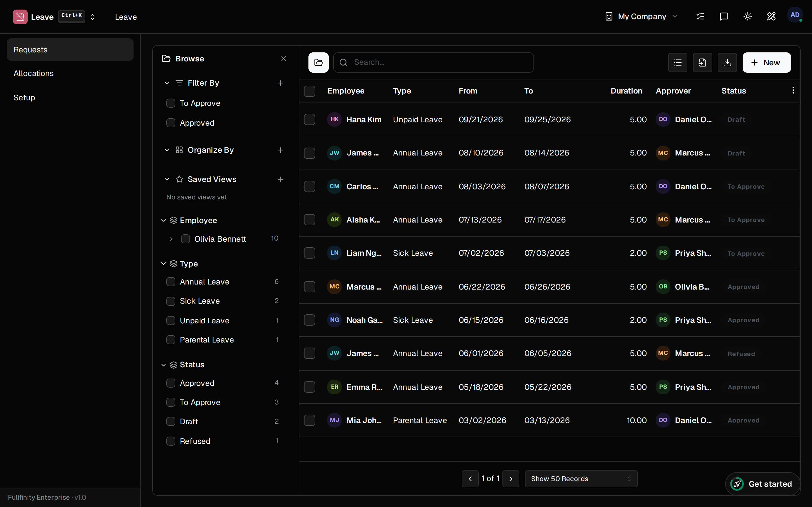Image resolution: width=812 pixels, height=507 pixels.
Task: Click the Get started button
Action: [763, 484]
